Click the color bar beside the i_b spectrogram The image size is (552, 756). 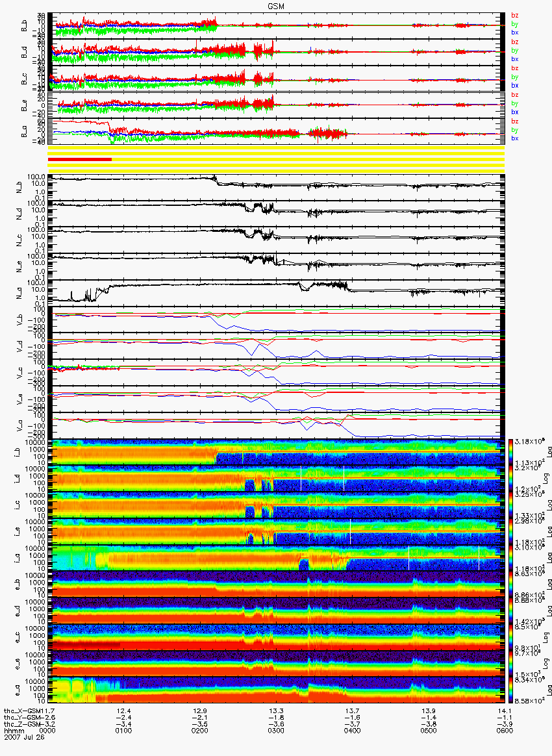click(x=510, y=452)
